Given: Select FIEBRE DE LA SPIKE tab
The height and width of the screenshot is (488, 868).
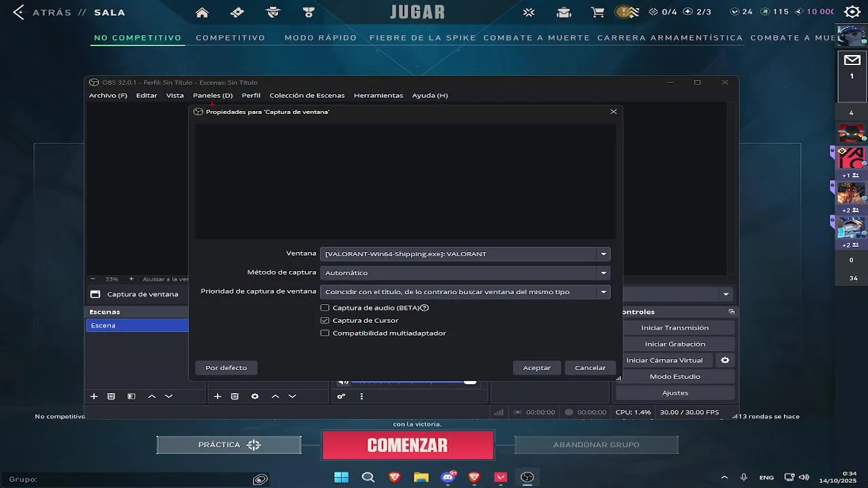Looking at the screenshot, I should coord(423,38).
